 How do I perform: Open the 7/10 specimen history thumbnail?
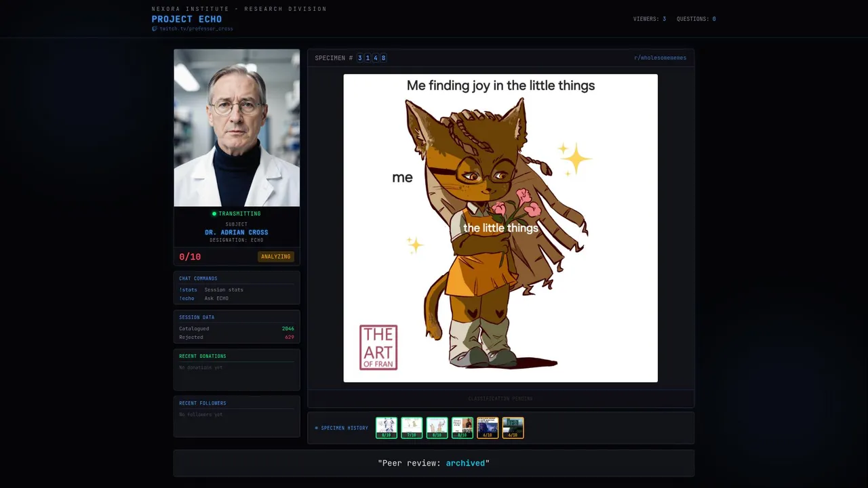412,428
